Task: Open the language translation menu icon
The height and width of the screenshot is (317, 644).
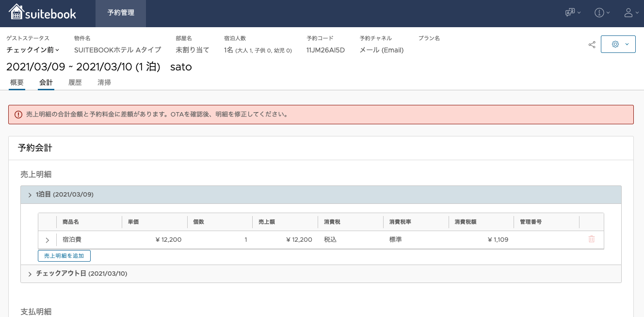Action: click(x=573, y=13)
